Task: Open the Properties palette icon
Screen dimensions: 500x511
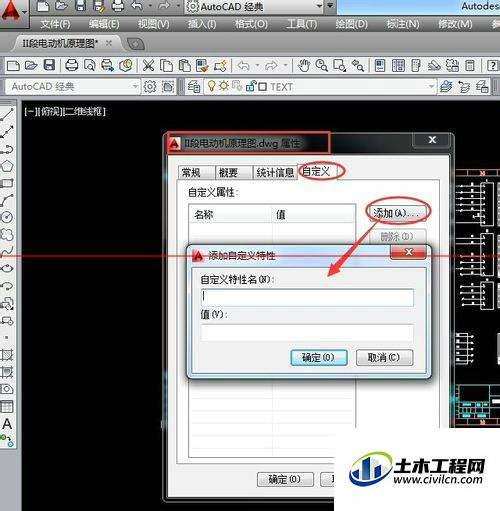Action: [380, 66]
